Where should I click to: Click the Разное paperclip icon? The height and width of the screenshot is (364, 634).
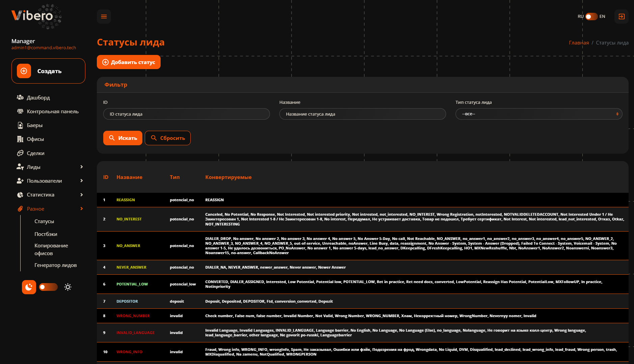pyautogui.click(x=20, y=209)
